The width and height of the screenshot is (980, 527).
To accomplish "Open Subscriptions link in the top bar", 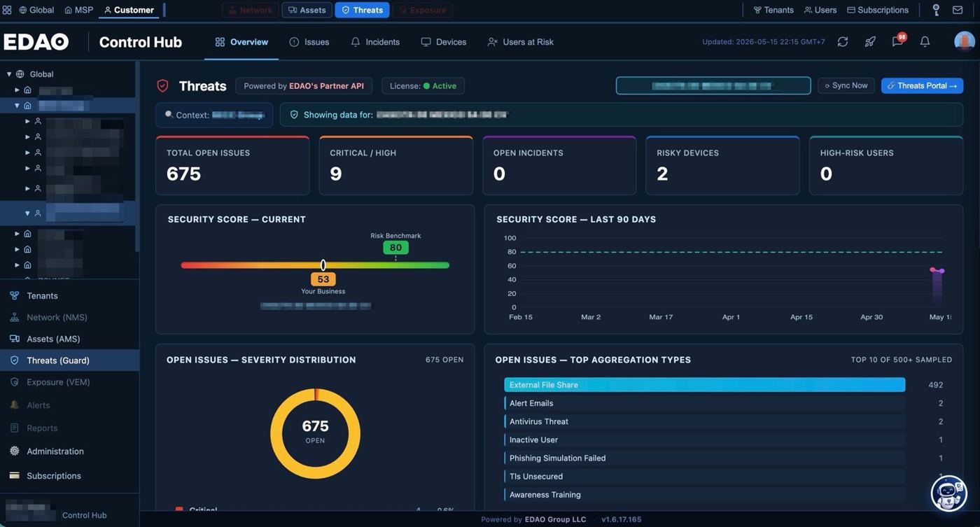I will click(878, 10).
